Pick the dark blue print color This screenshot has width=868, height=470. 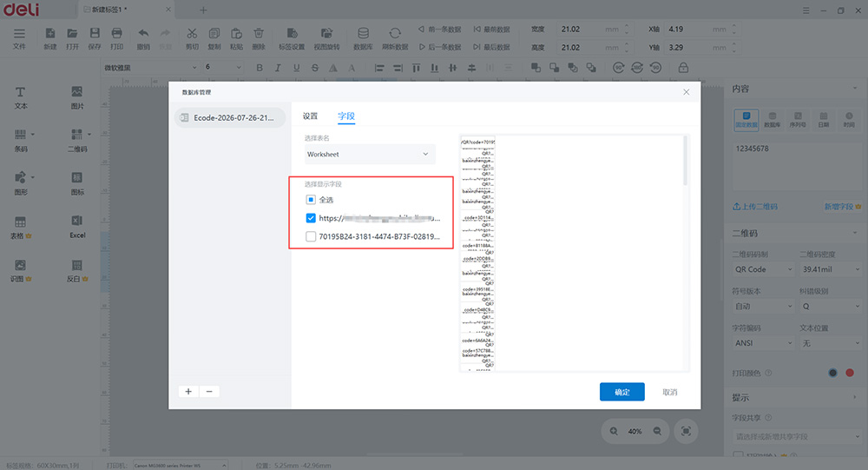pyautogui.click(x=832, y=373)
